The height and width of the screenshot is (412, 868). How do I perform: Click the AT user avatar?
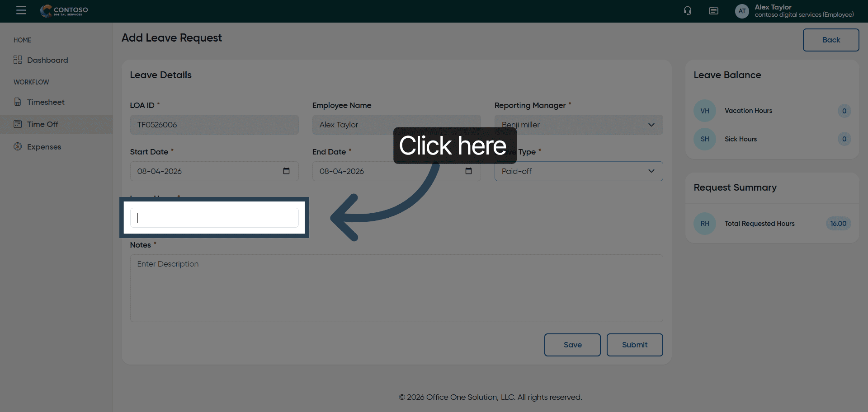tap(742, 11)
